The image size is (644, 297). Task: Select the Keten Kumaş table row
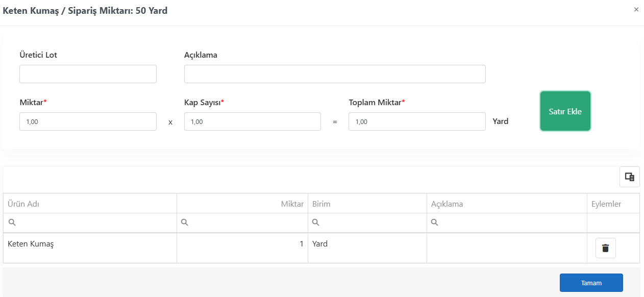[321, 249]
